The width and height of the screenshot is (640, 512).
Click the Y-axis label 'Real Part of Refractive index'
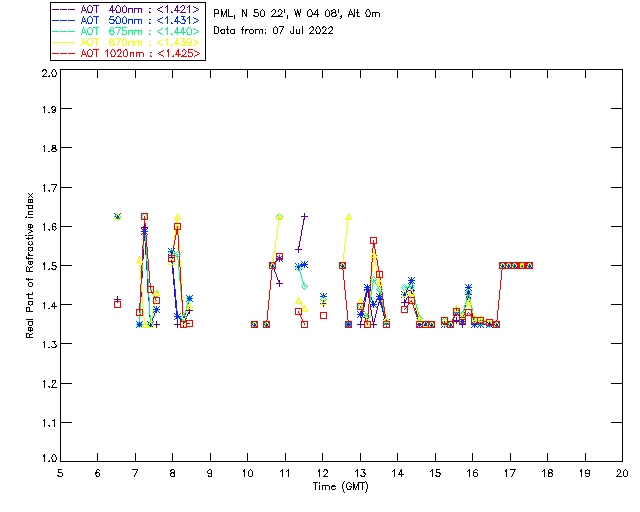tap(29, 265)
